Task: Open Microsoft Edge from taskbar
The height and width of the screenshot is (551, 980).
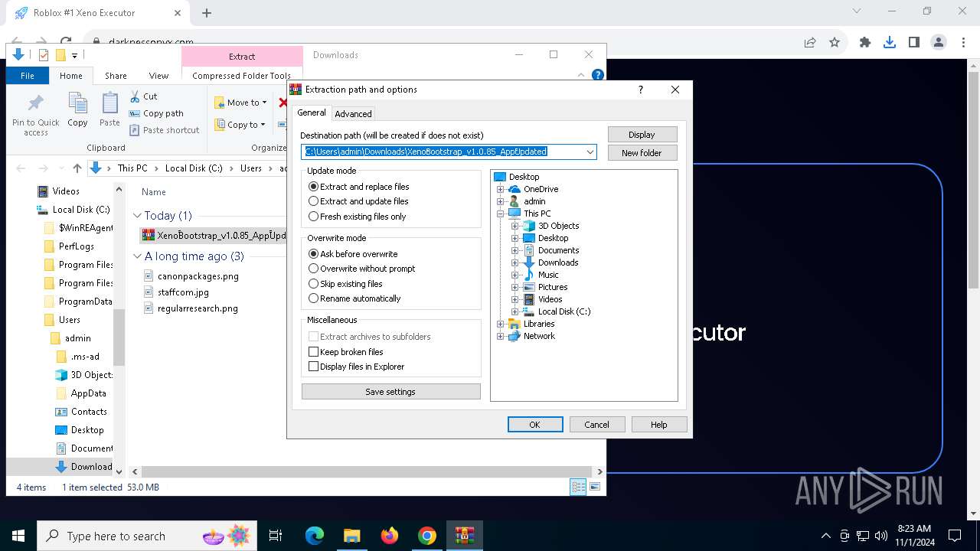Action: pyautogui.click(x=315, y=536)
